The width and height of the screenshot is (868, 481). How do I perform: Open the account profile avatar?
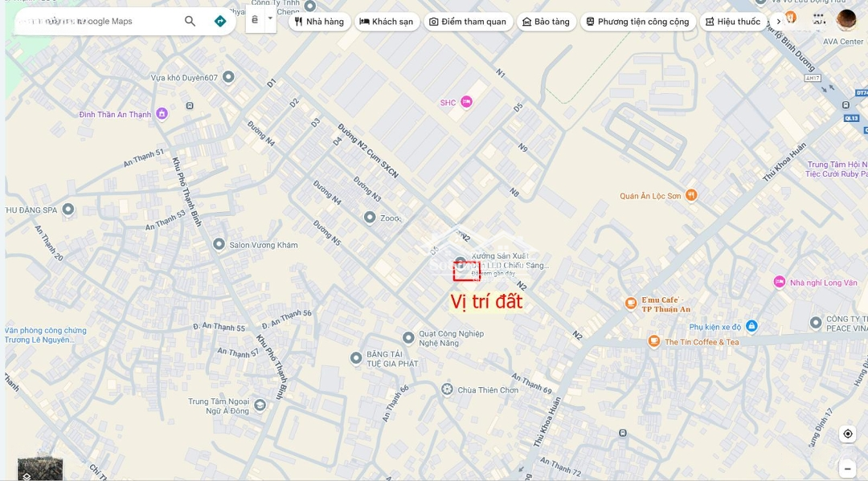[845, 20]
